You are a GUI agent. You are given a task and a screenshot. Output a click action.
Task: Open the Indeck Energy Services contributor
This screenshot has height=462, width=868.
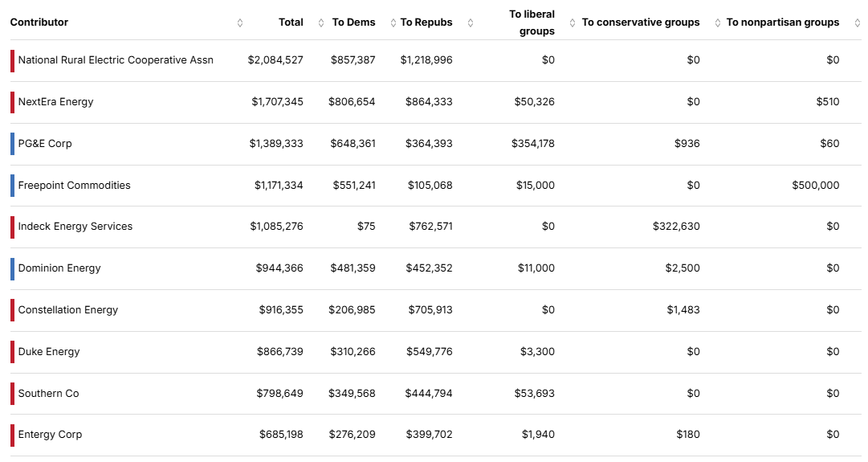(x=75, y=227)
